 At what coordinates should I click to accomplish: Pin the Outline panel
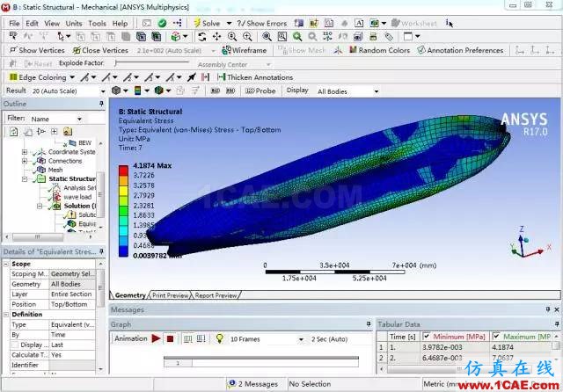pyautogui.click(x=101, y=104)
